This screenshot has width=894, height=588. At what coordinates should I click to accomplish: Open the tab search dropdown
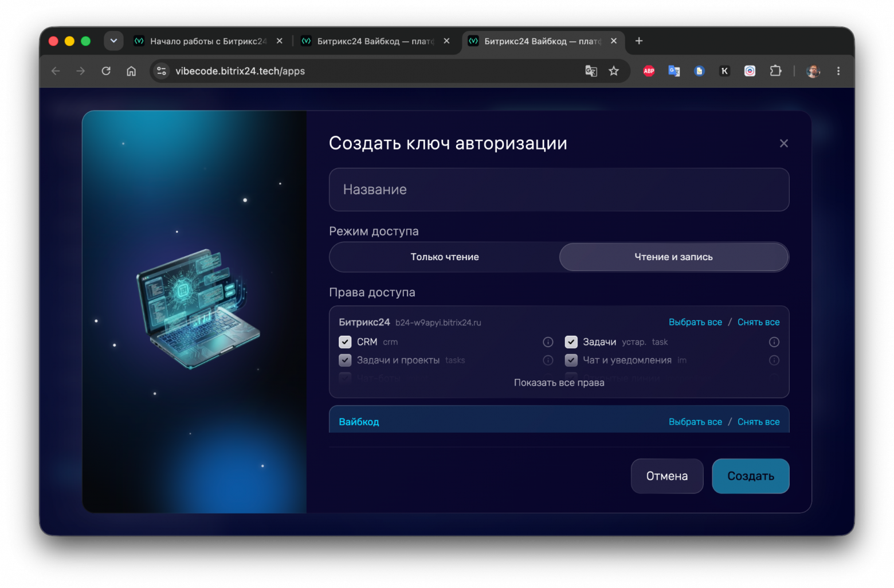(113, 41)
